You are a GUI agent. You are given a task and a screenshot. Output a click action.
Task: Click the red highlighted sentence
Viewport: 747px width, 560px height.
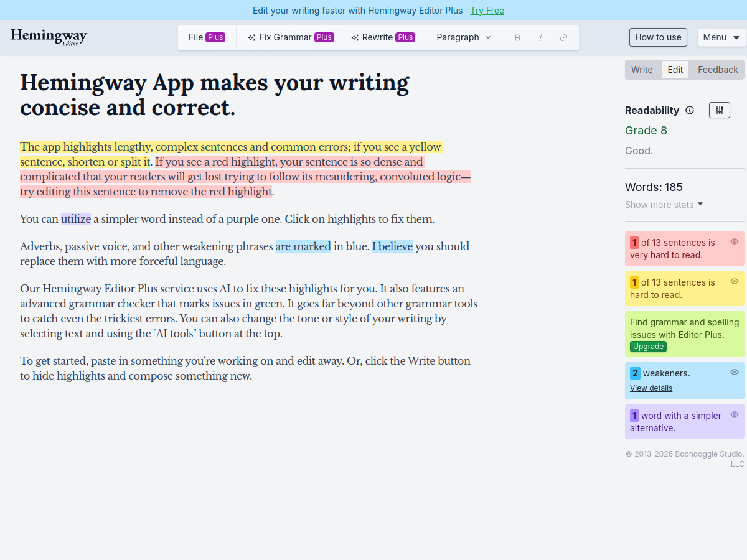coord(245,177)
